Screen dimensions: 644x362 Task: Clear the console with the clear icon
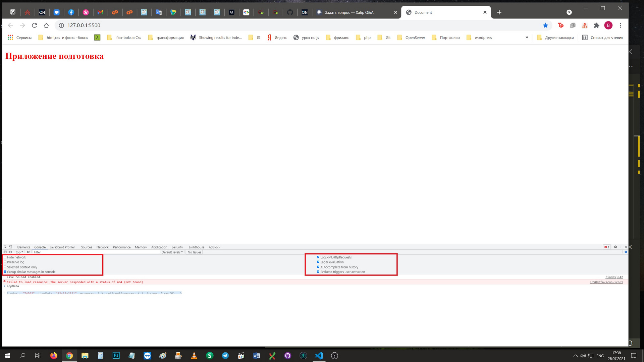11,252
